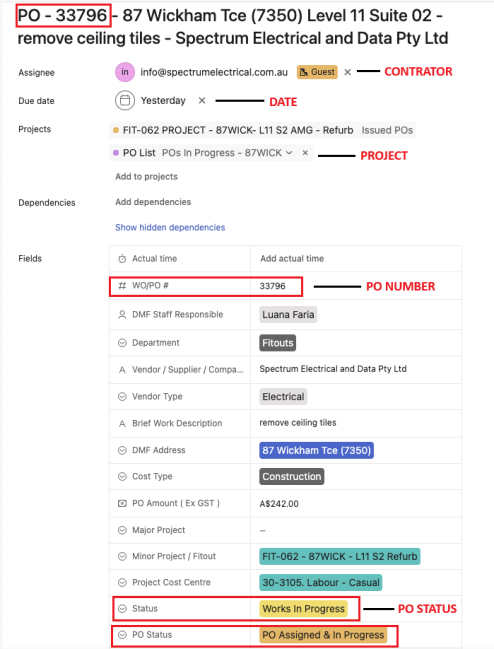Image resolution: width=494 pixels, height=649 pixels.
Task: Click the Actual time stopwatch icon
Action: [x=122, y=259]
